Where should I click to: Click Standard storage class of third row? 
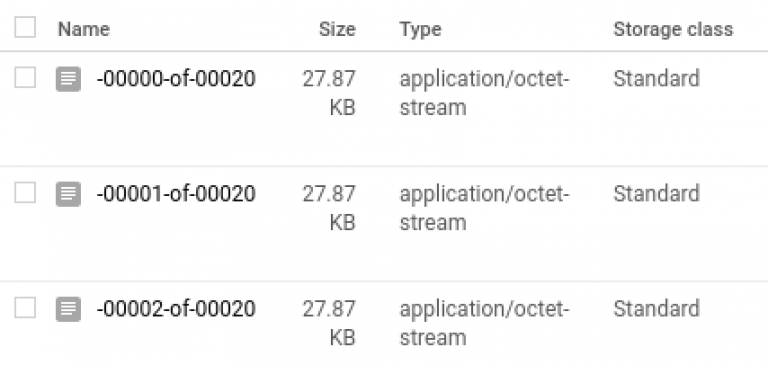(656, 309)
